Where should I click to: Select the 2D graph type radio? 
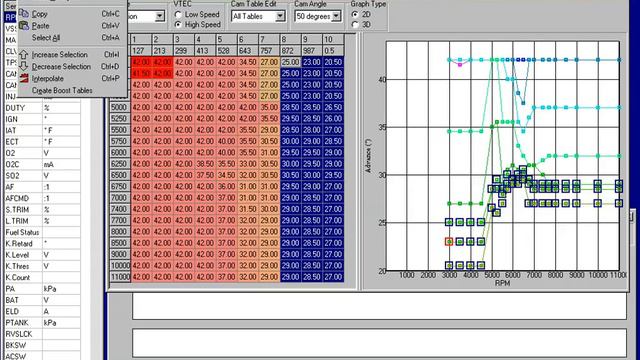tap(355, 14)
